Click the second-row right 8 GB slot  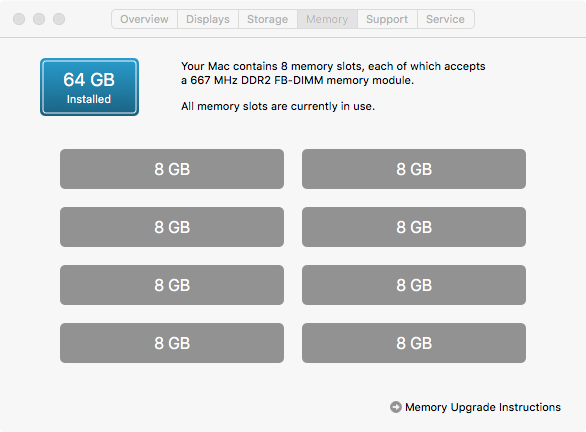414,227
